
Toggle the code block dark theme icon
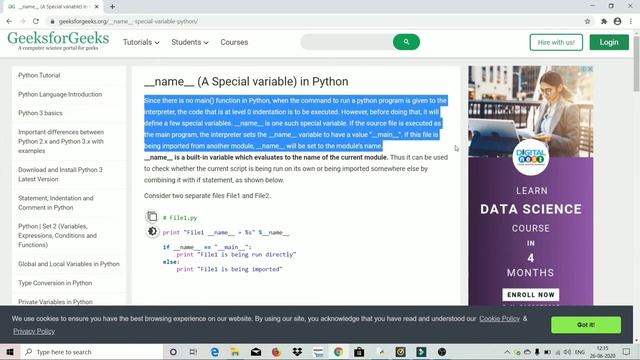click(x=152, y=231)
